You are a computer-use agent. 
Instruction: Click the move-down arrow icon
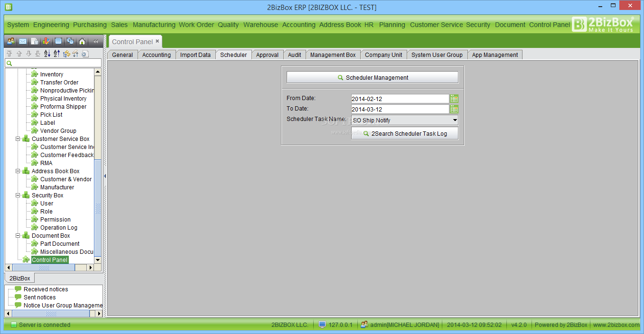tap(28, 54)
